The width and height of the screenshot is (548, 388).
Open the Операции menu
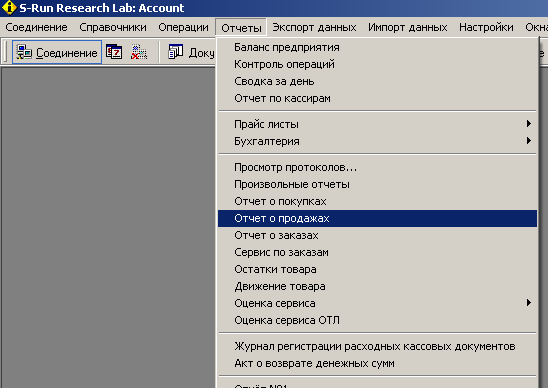183,27
